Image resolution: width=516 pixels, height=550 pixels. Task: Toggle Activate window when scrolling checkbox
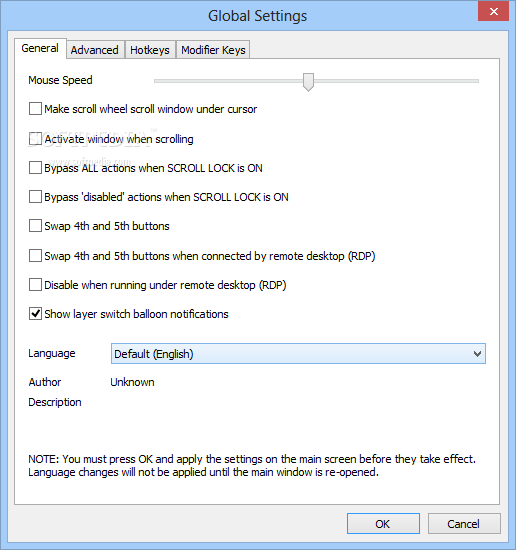tap(35, 139)
